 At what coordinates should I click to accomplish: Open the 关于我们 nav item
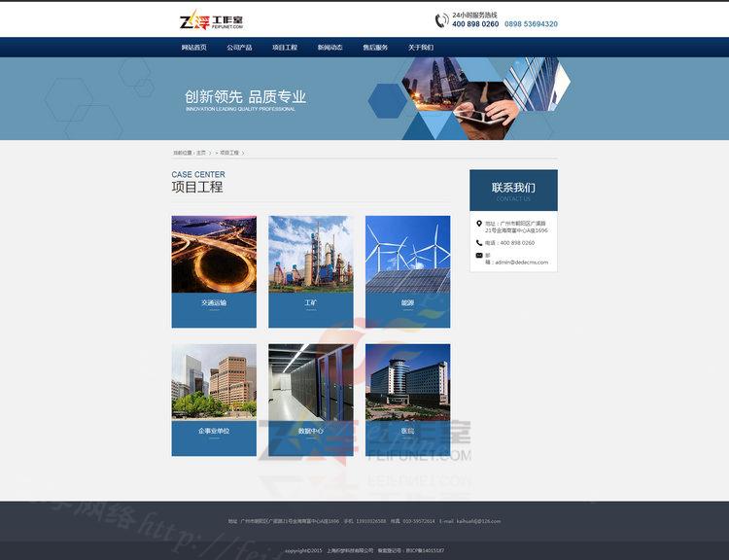pyautogui.click(x=421, y=48)
